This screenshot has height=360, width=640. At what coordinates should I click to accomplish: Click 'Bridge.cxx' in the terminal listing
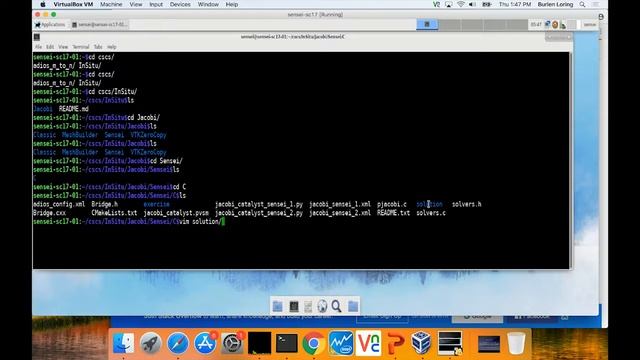[49, 213]
